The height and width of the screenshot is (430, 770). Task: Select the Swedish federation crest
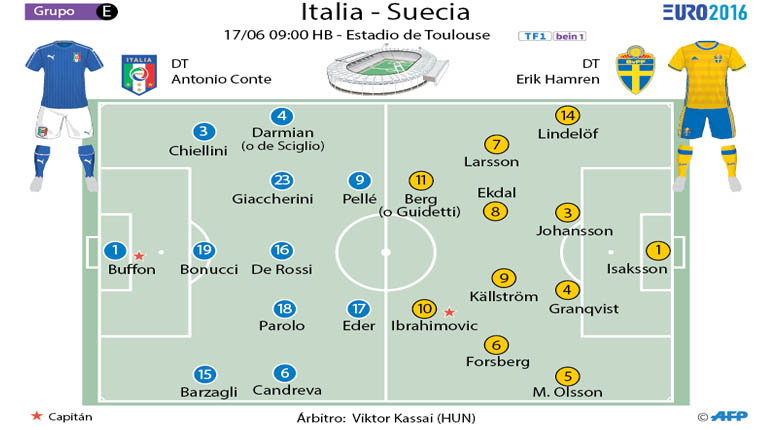point(635,70)
